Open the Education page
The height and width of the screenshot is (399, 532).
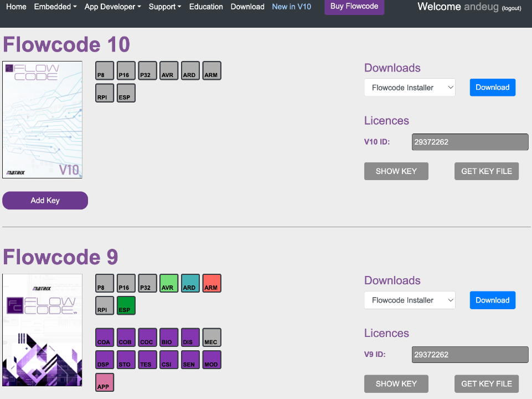(x=206, y=7)
